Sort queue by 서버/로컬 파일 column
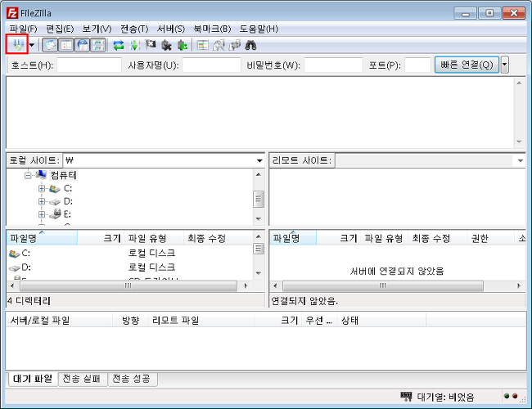 60,320
